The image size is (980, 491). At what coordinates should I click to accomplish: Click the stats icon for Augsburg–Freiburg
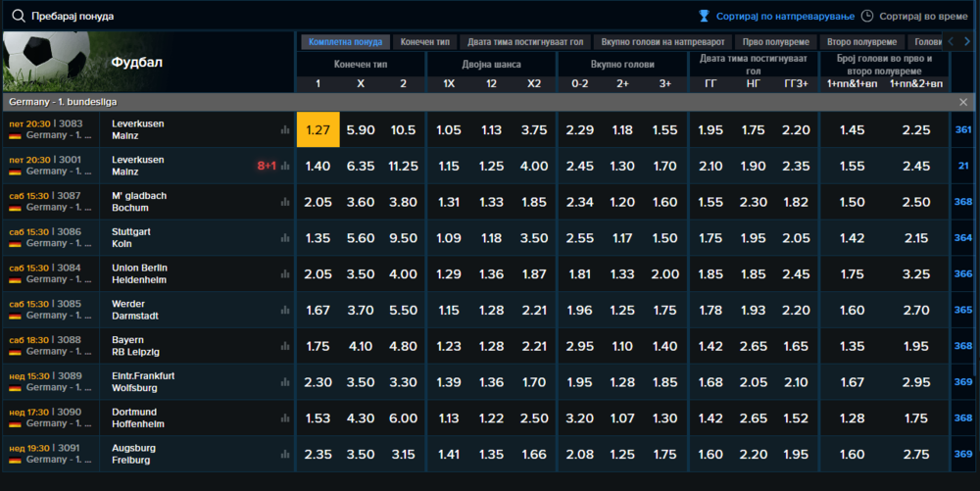point(285,454)
